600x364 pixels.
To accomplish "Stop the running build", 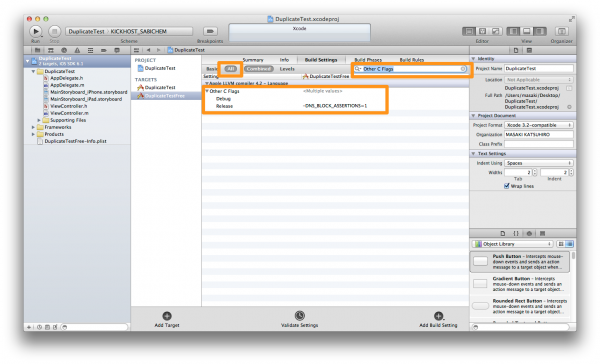I will coord(54,31).
